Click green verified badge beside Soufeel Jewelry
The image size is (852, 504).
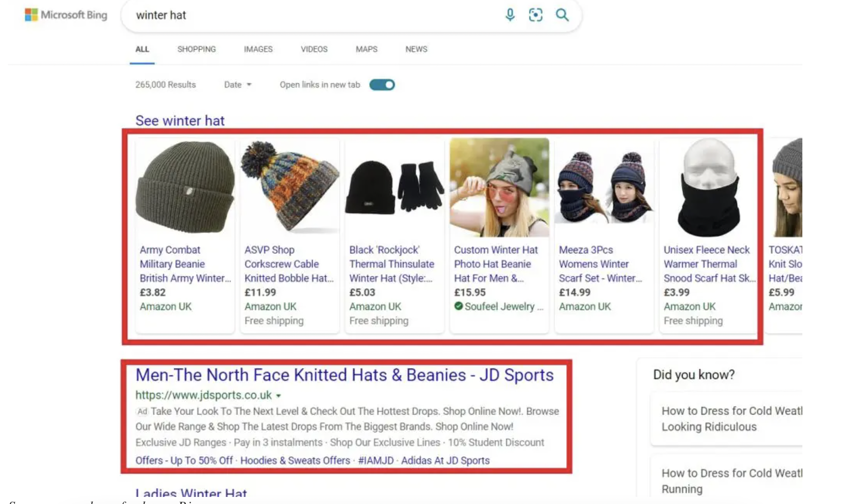[x=458, y=306]
